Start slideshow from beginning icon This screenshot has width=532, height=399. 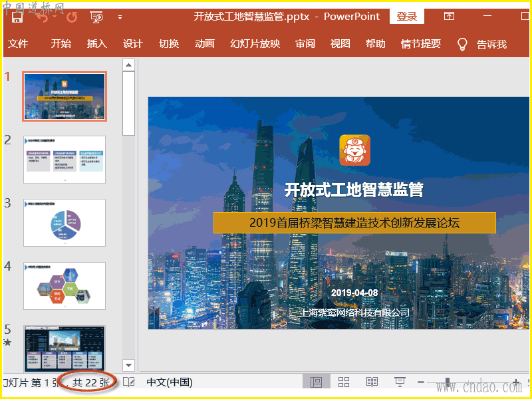tap(96, 17)
